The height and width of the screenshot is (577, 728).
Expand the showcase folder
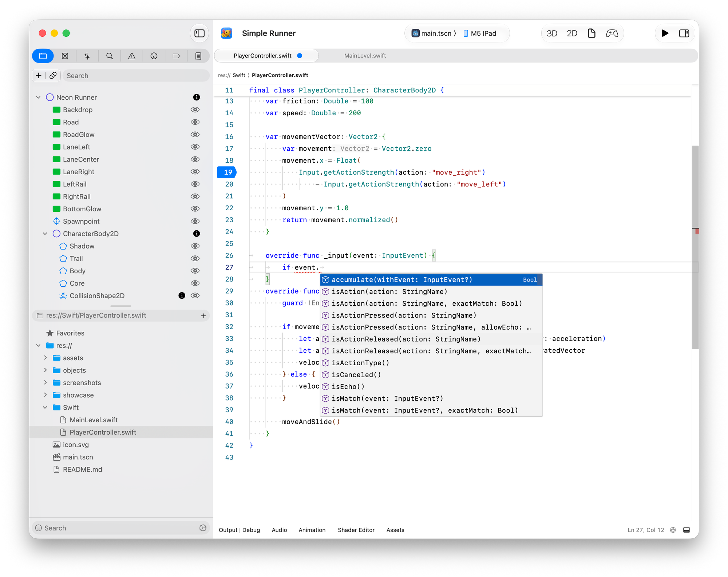pyautogui.click(x=45, y=395)
